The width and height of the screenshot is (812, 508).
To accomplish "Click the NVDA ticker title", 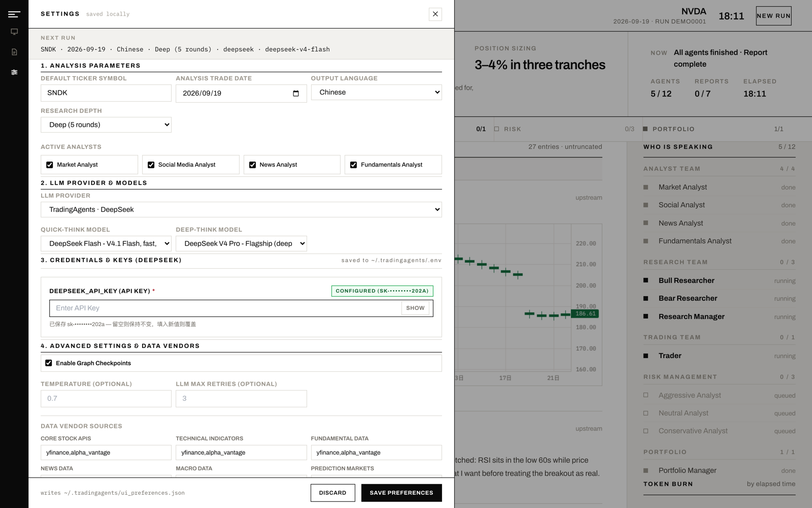I will (693, 11).
